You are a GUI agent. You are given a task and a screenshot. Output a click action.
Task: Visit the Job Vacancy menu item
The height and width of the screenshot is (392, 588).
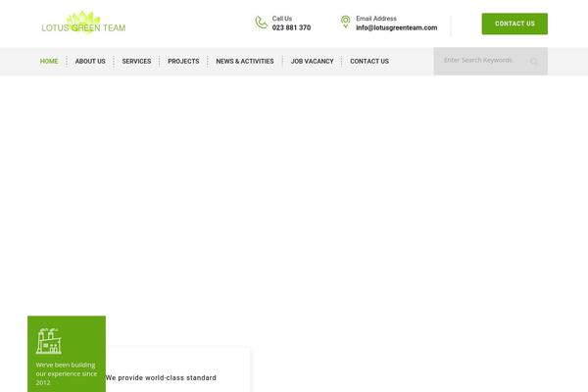(x=312, y=61)
